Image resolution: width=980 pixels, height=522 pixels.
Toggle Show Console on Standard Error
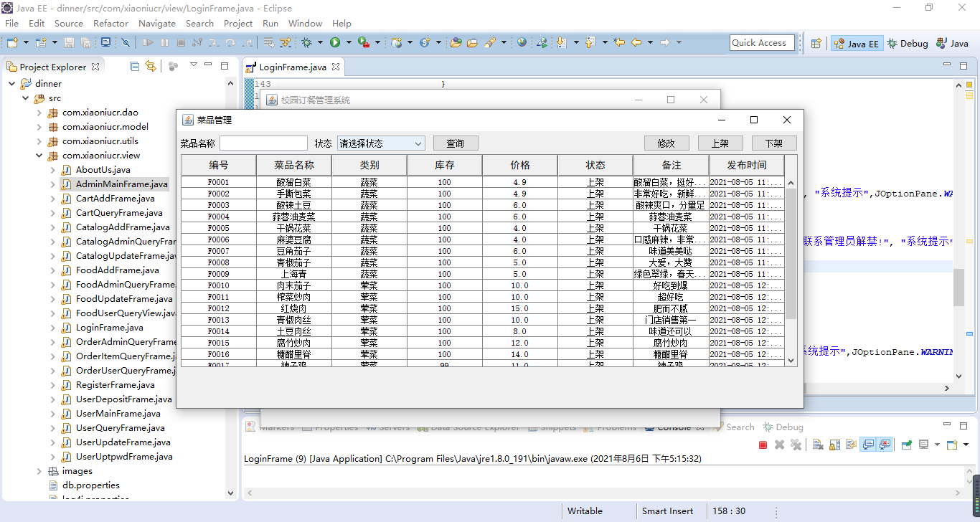click(x=885, y=445)
